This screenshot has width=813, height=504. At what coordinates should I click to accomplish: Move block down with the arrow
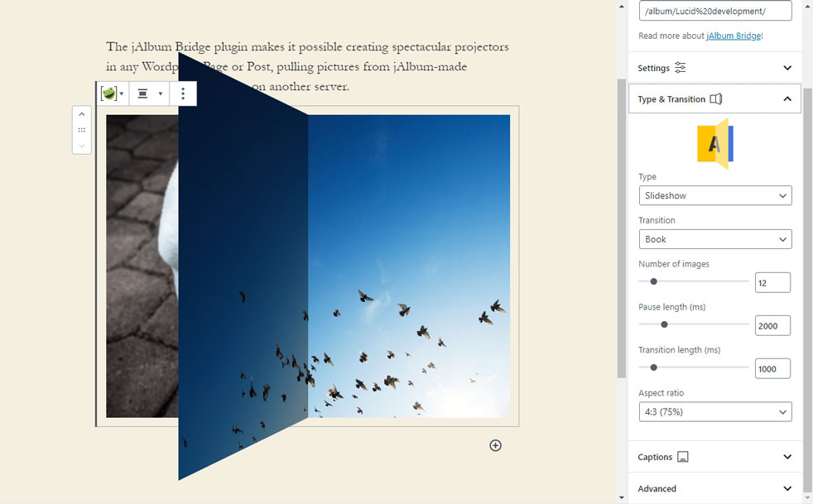pyautogui.click(x=81, y=146)
